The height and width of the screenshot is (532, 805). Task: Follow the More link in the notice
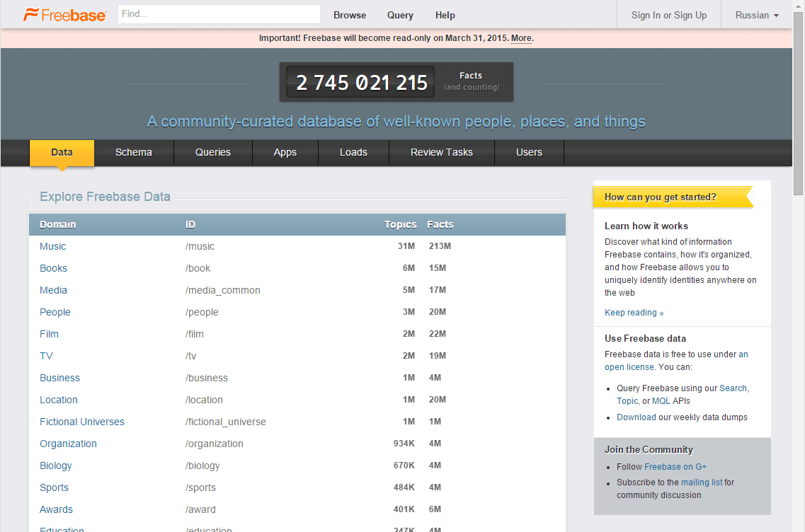[521, 38]
